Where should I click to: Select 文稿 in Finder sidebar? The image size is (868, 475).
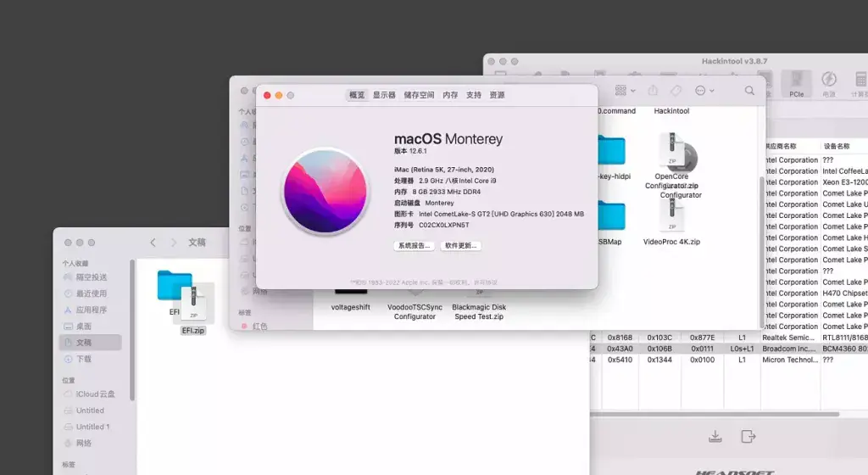(x=90, y=343)
